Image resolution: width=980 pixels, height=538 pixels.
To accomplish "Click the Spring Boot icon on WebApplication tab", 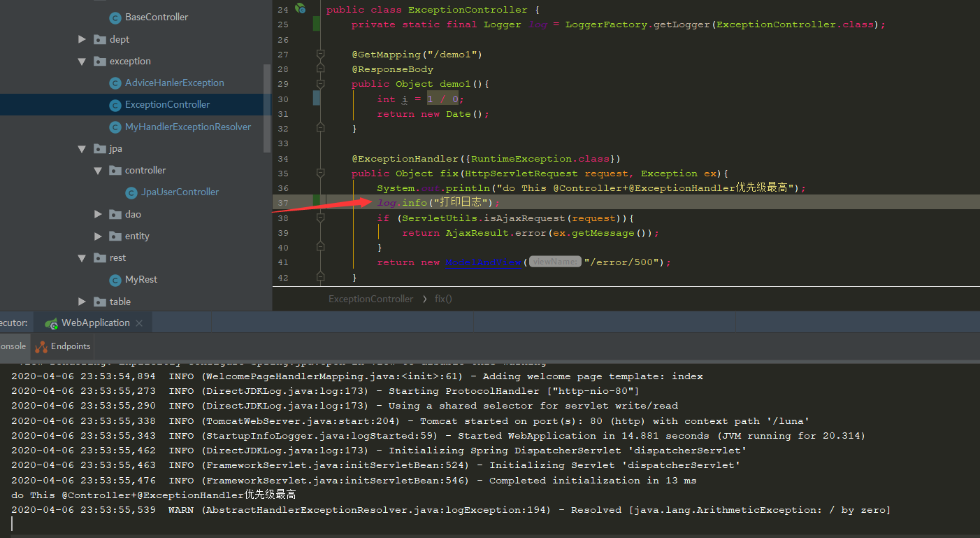I will 51,323.
